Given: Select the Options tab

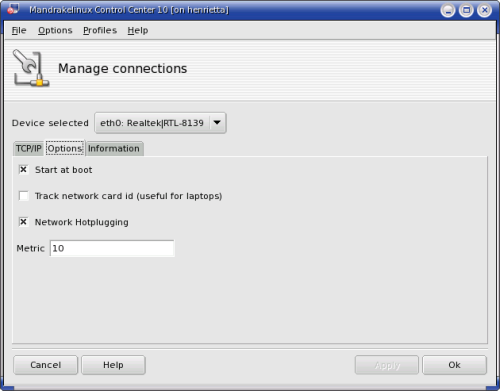Looking at the screenshot, I should [65, 148].
